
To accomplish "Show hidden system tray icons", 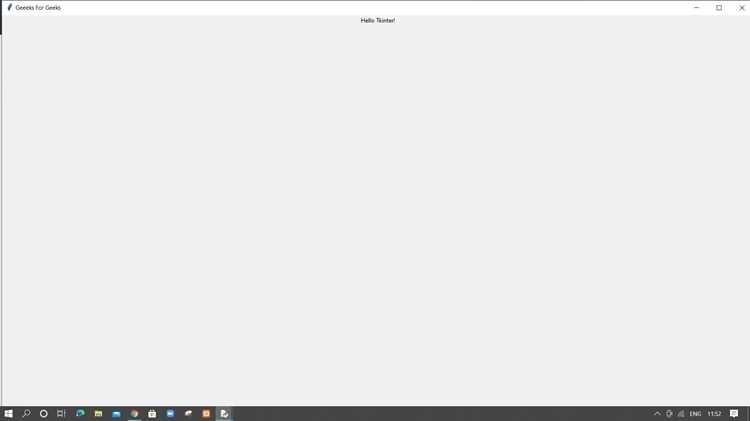I will pos(657,414).
